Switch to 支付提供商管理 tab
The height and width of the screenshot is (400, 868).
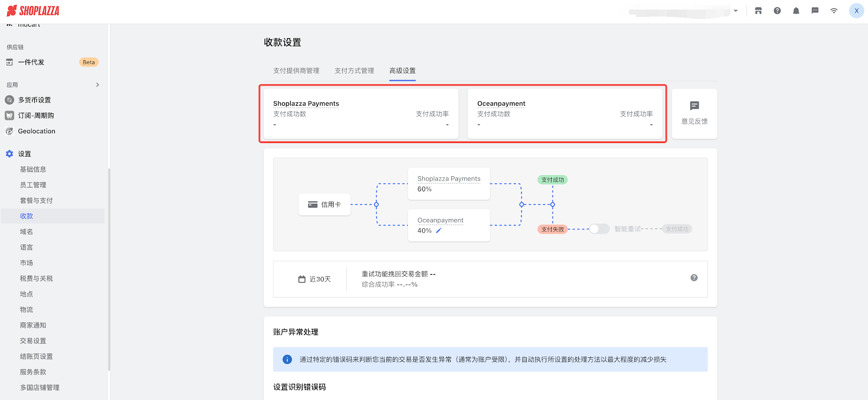pyautogui.click(x=296, y=71)
